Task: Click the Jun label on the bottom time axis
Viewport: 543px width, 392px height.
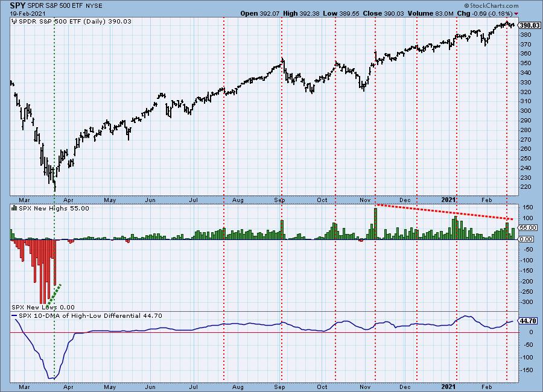Action: (150, 387)
